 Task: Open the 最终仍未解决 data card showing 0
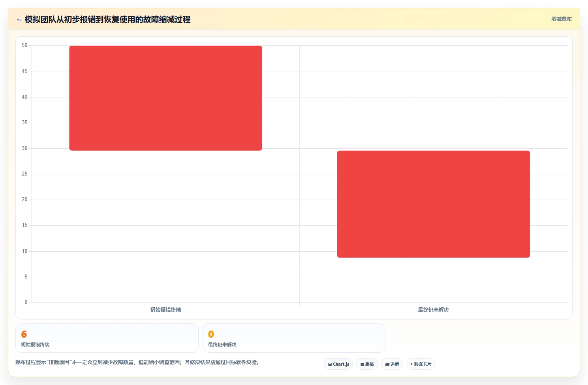[294, 338]
